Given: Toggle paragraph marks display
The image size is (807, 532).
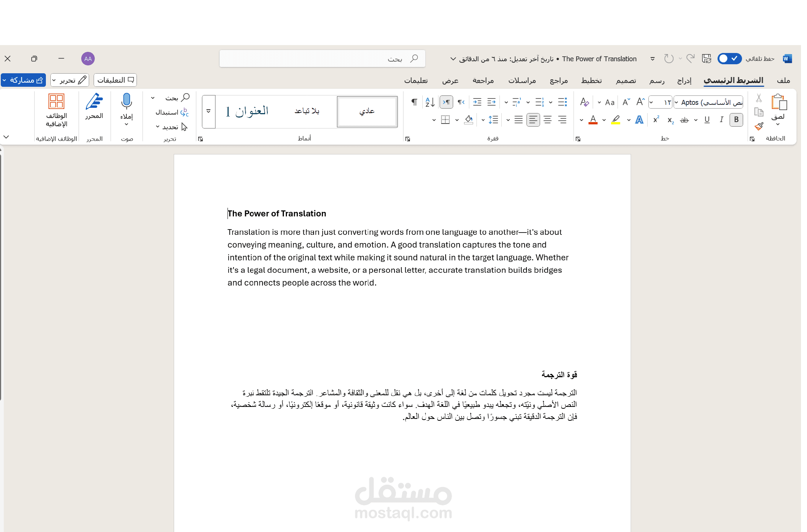Looking at the screenshot, I should pos(414,101).
